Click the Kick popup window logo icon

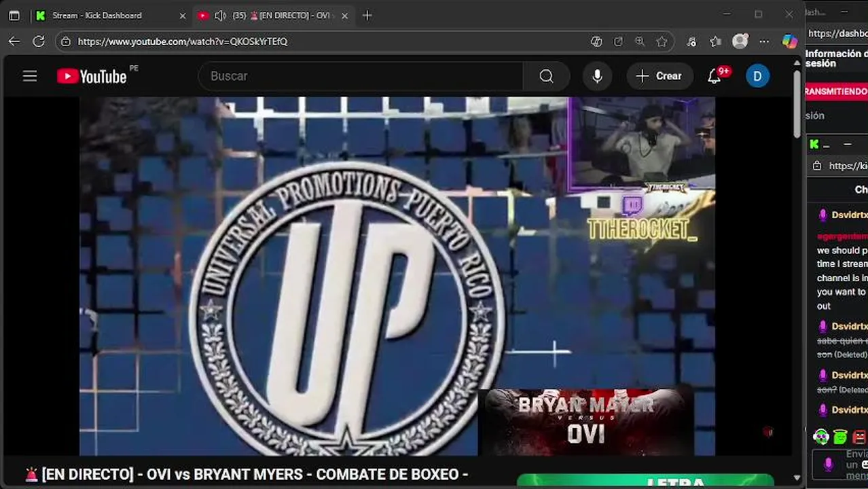[x=814, y=144]
